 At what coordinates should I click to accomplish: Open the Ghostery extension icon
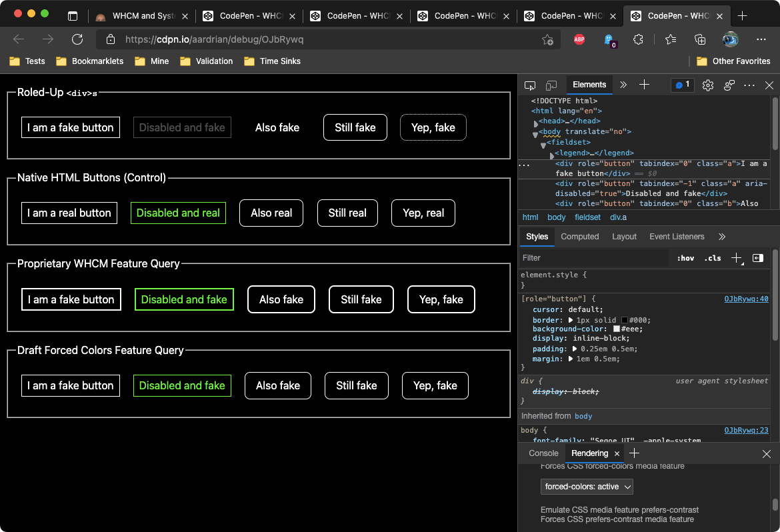(609, 40)
